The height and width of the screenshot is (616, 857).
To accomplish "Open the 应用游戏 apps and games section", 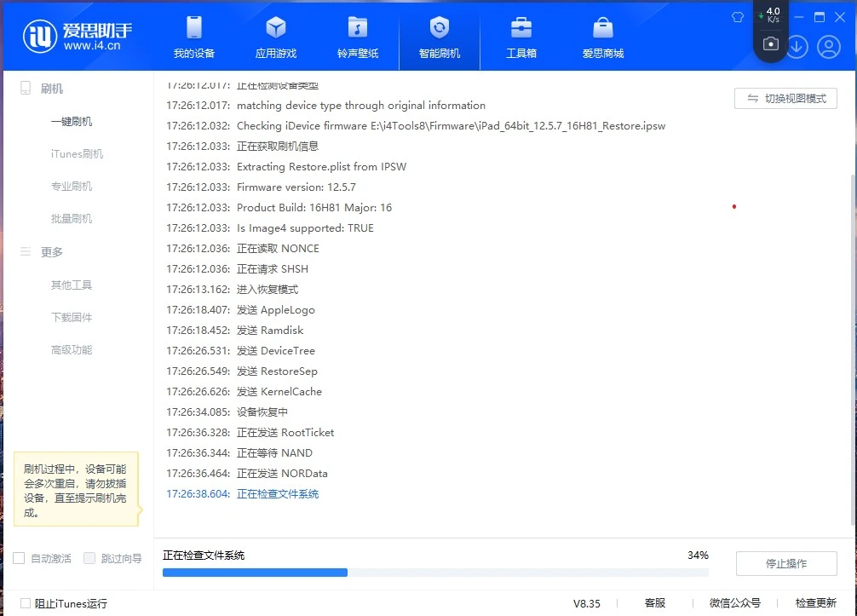I will tap(276, 37).
